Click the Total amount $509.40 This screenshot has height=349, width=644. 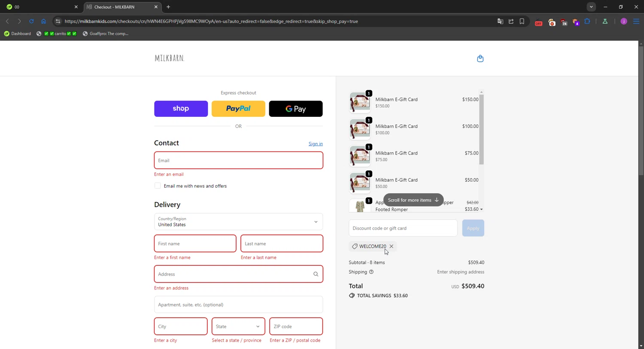click(473, 286)
